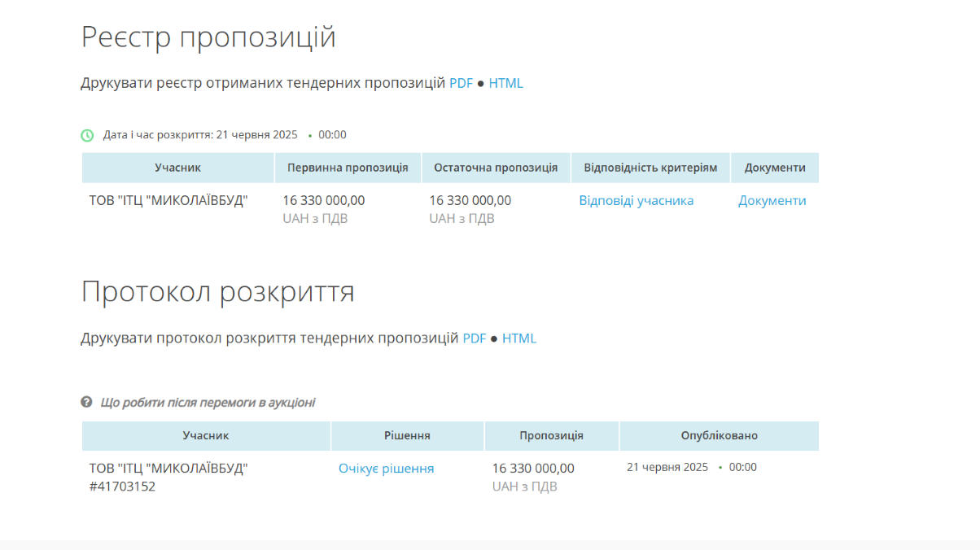Viewport: 980px width, 550px height.
Task: Click the Протокол розкриття heading
Action: 218,291
